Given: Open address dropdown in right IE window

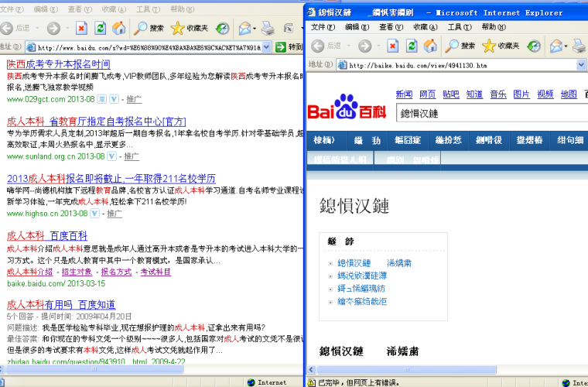Looking at the screenshot, I should pyautogui.click(x=581, y=65).
